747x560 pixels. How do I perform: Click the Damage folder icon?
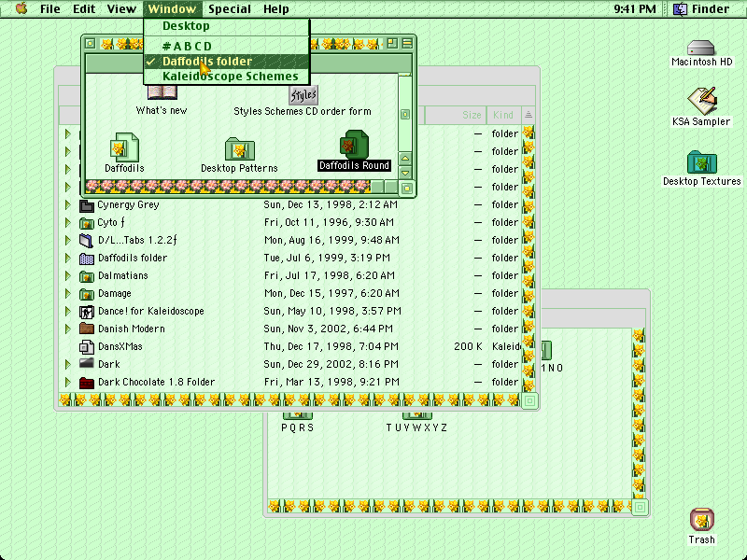coord(86,294)
